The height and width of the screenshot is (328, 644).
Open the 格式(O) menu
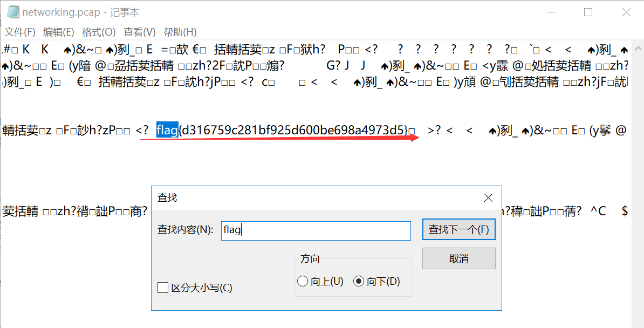click(99, 32)
